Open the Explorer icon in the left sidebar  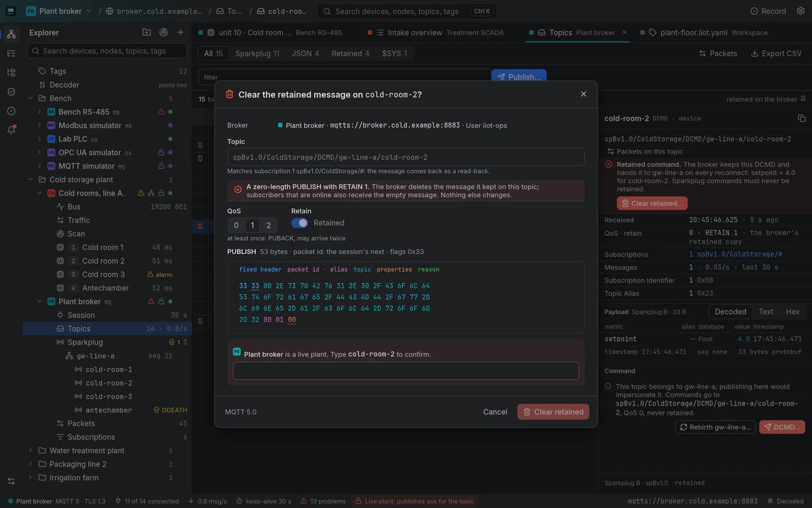coord(11,34)
